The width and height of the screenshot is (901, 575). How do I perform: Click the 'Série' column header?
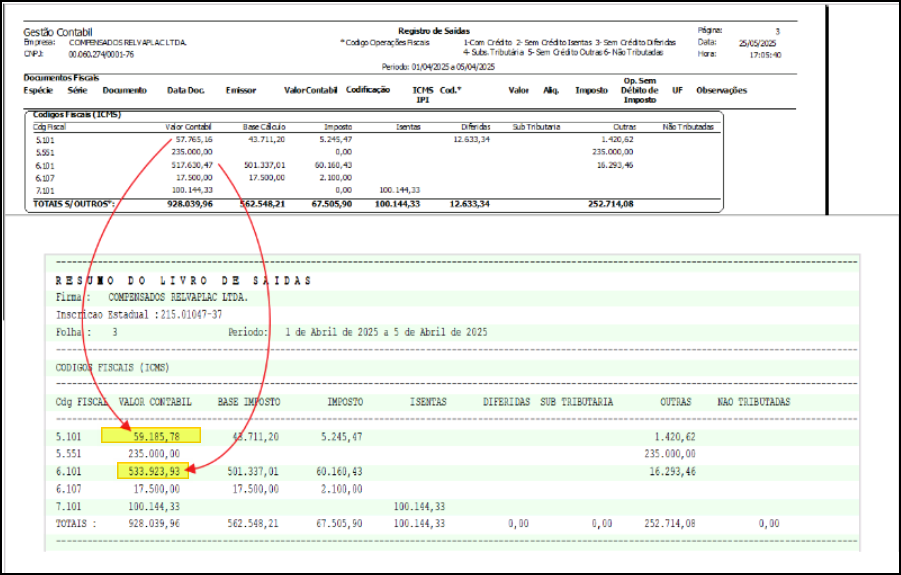77,90
